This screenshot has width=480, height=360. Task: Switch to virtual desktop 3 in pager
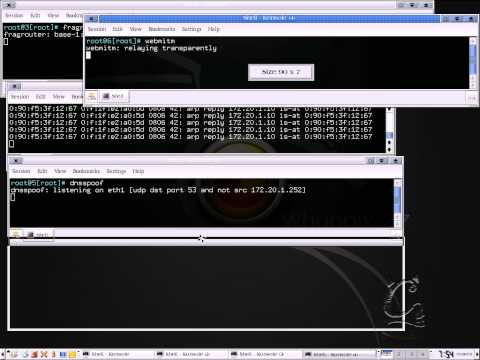[x=411, y=354]
